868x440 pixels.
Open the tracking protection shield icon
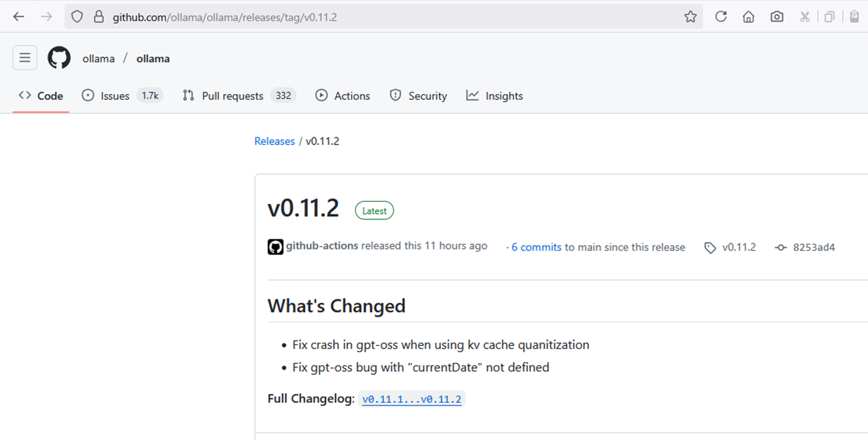[77, 16]
